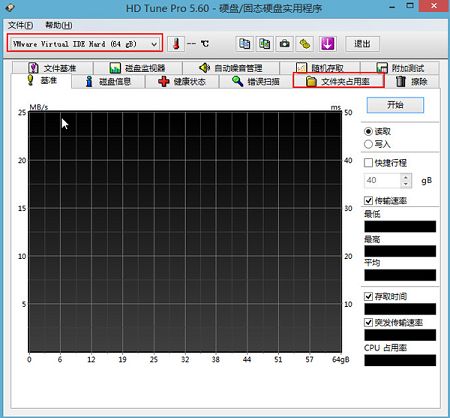450x418 pixels.
Task: Click the copy text to clipboard icon
Action: (244, 44)
